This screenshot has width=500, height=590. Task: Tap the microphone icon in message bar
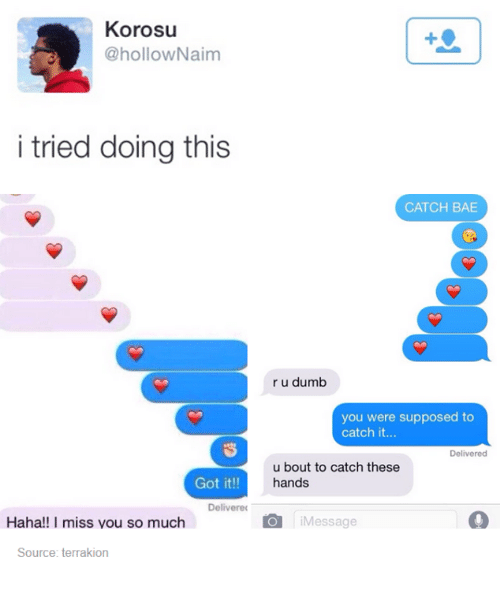(x=479, y=520)
